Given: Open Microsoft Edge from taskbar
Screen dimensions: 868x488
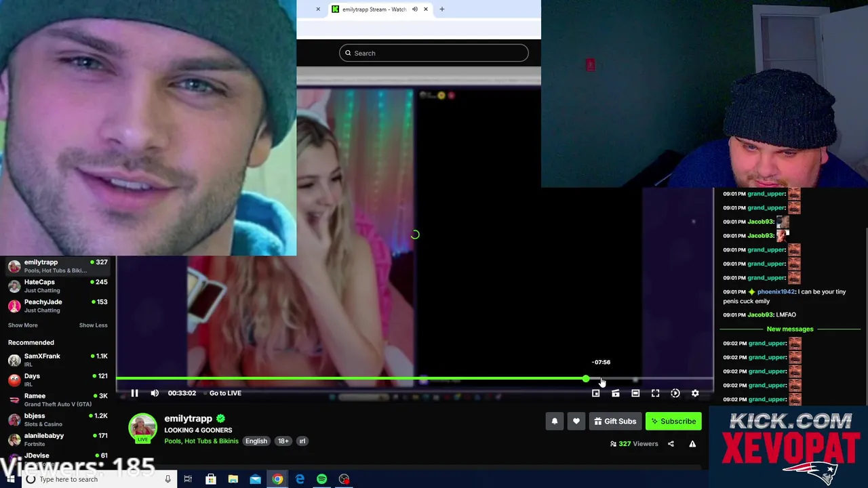Looking at the screenshot, I should coord(300,479).
